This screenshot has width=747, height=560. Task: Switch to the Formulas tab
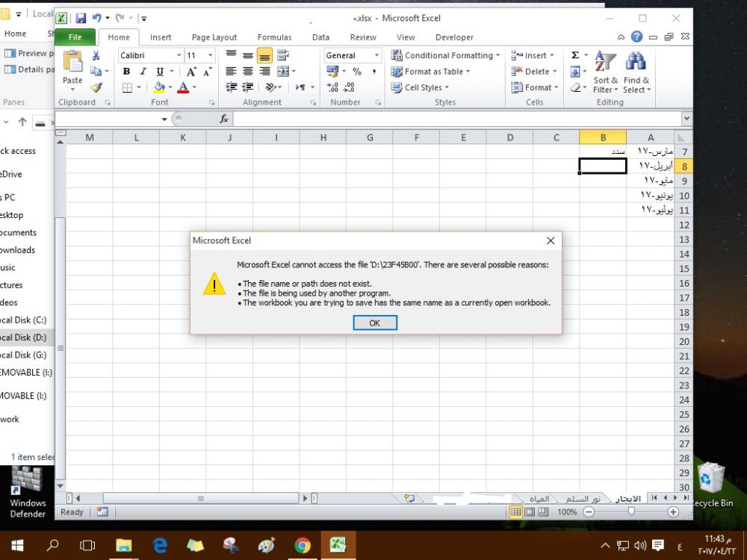pos(274,37)
